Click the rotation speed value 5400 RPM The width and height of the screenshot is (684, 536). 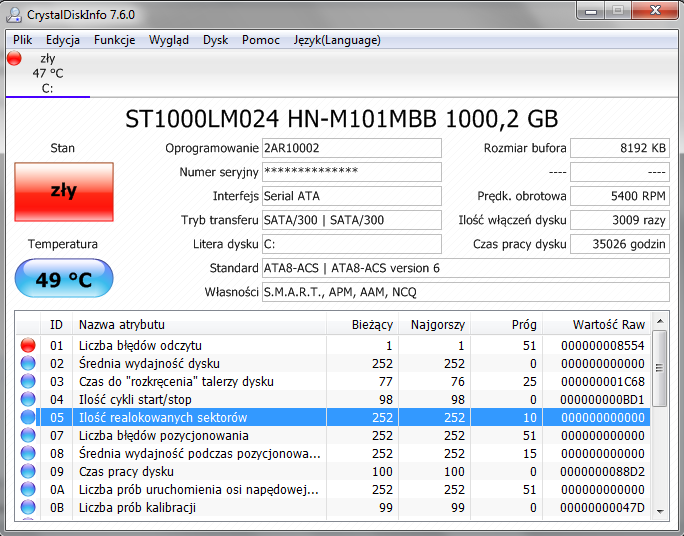click(620, 196)
